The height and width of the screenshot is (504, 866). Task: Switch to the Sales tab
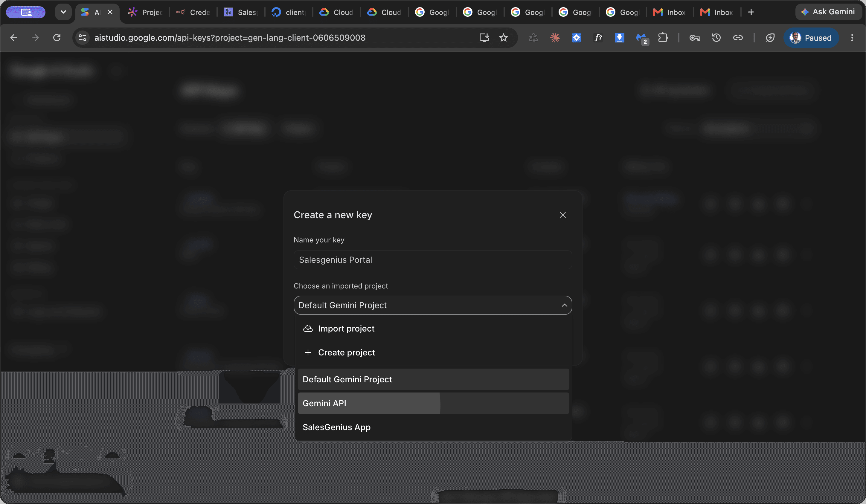[x=241, y=12]
